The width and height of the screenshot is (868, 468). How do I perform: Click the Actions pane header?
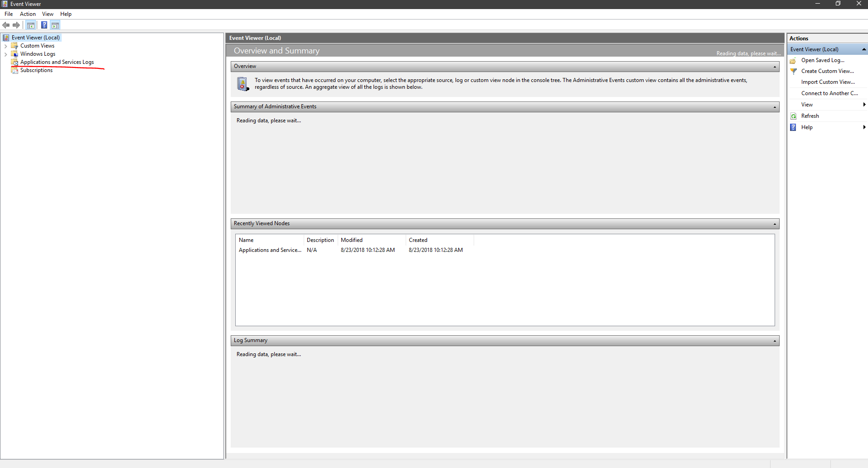pos(827,39)
